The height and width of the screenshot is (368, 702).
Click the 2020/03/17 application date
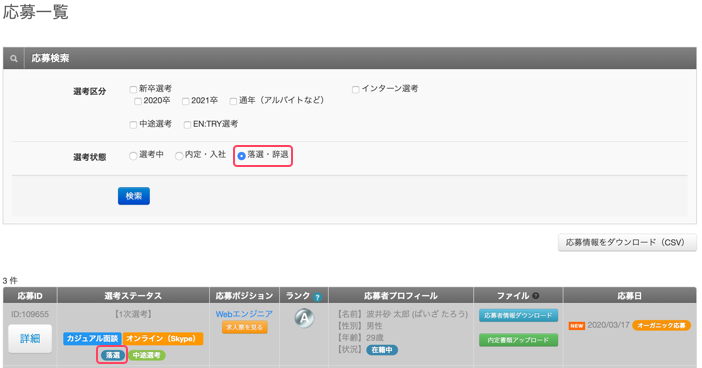[608, 325]
